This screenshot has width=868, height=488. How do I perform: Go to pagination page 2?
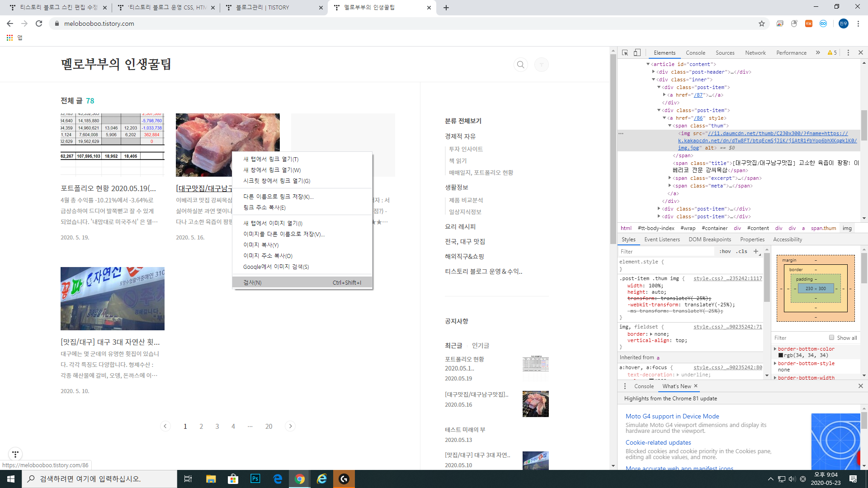click(201, 426)
